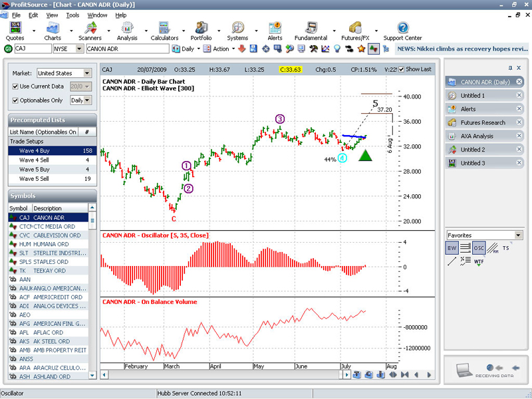Image resolution: width=532 pixels, height=399 pixels.
Task: Select the HUM HUMANA ORD symbol row
Action: [x=48, y=244]
